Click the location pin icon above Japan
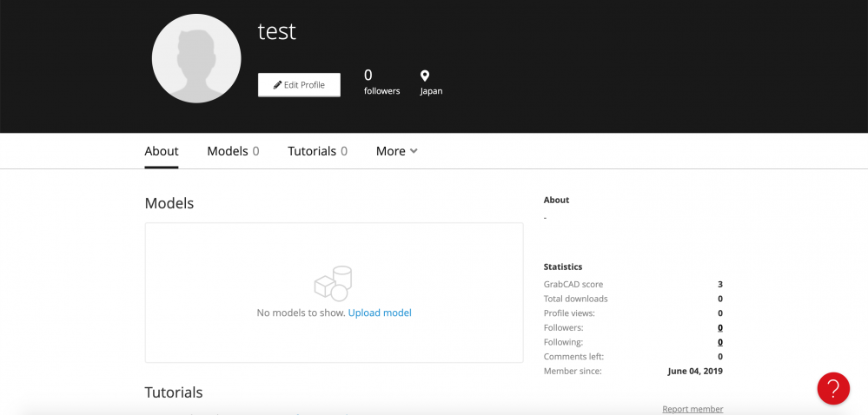 tap(425, 76)
